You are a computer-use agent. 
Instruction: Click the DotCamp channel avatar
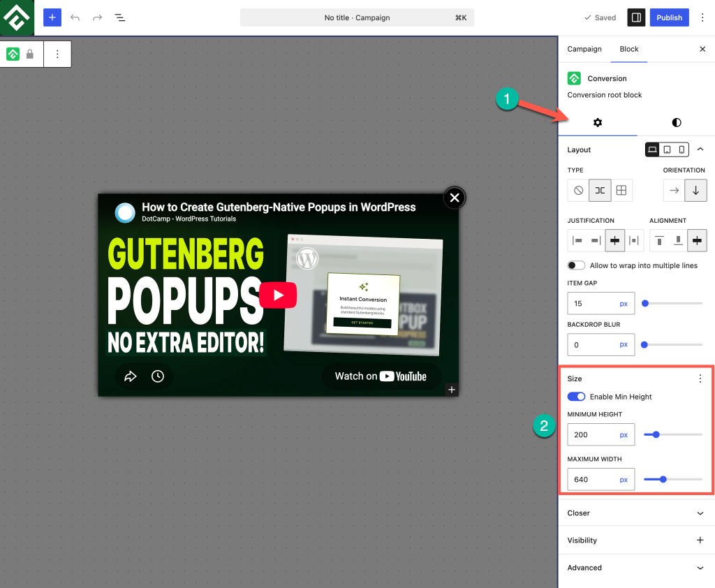[125, 212]
